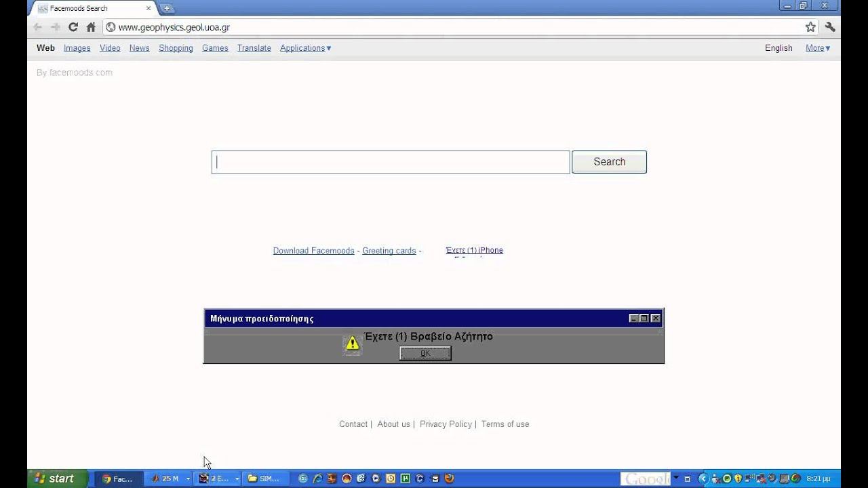Click the green circular tray icon

point(727,479)
